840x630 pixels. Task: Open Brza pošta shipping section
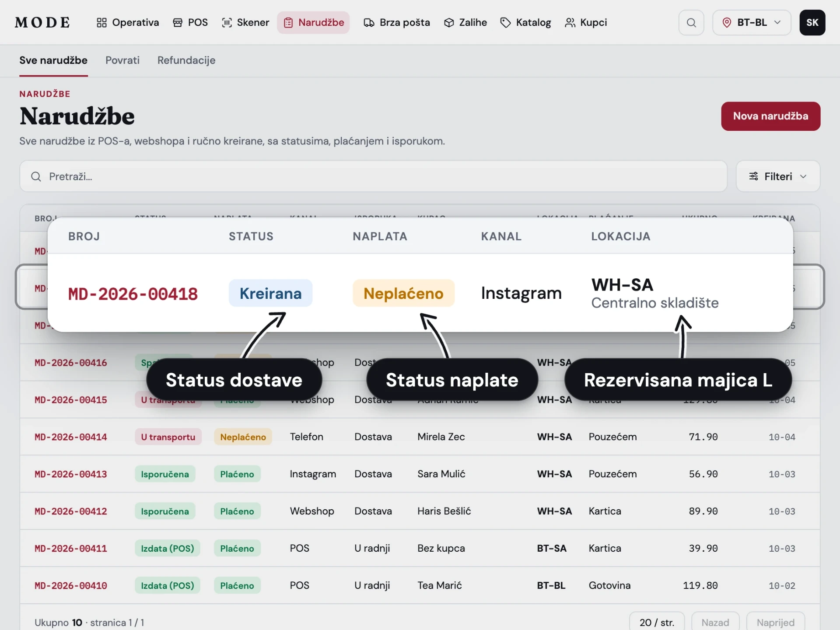(397, 22)
